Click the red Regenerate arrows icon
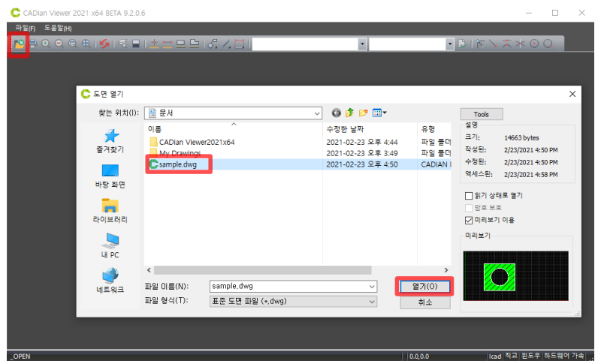The height and width of the screenshot is (364, 598). pos(104,44)
